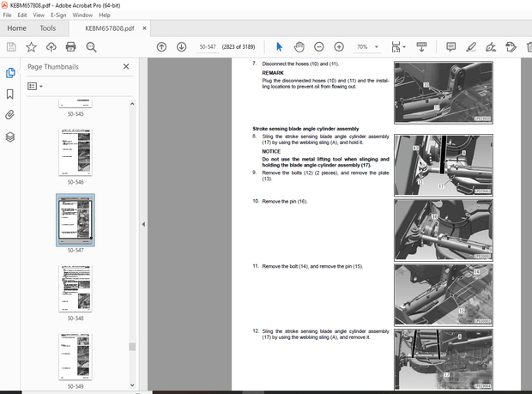Open the Page Thumbnails sidebar icon

(x=10, y=73)
